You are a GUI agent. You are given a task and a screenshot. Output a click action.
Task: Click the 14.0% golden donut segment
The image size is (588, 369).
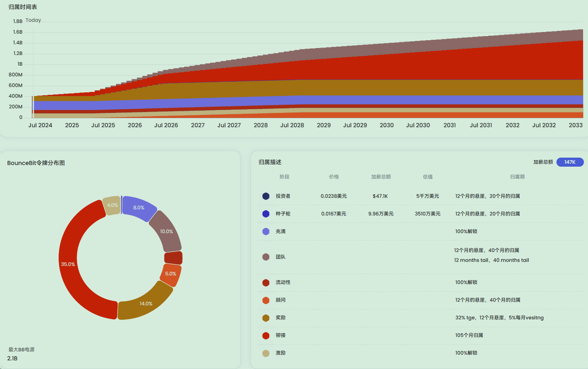[x=146, y=303]
